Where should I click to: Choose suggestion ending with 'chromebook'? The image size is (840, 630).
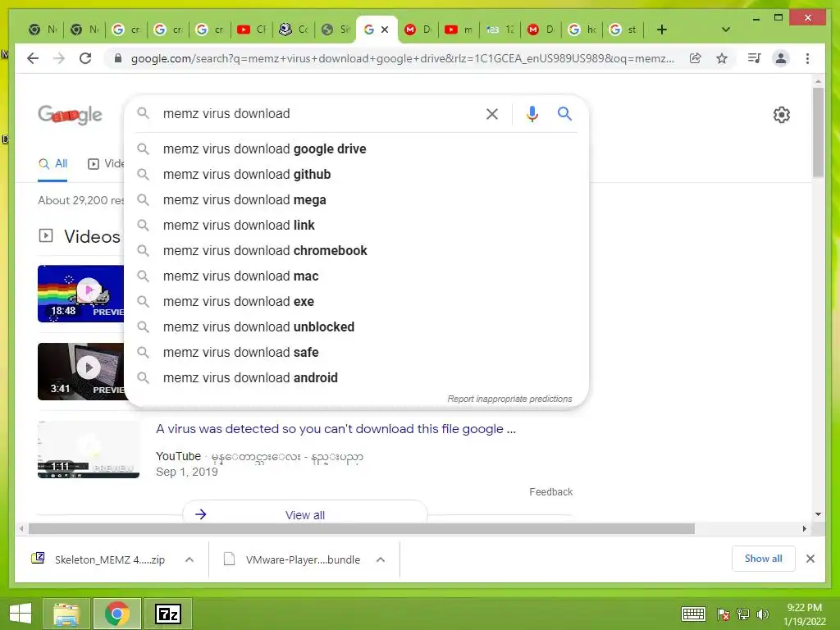point(357,251)
